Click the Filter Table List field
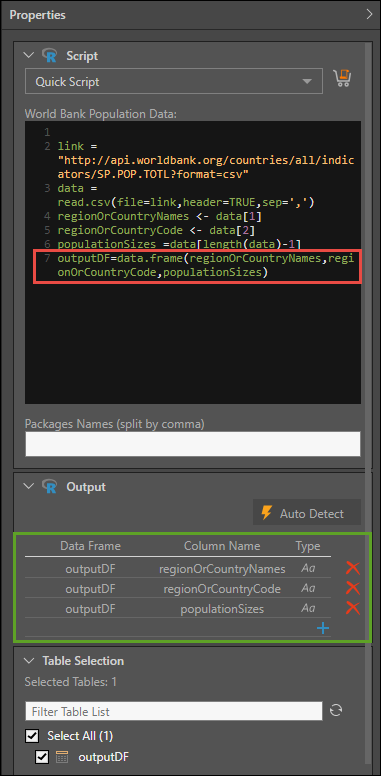The image size is (381, 776). click(x=174, y=711)
